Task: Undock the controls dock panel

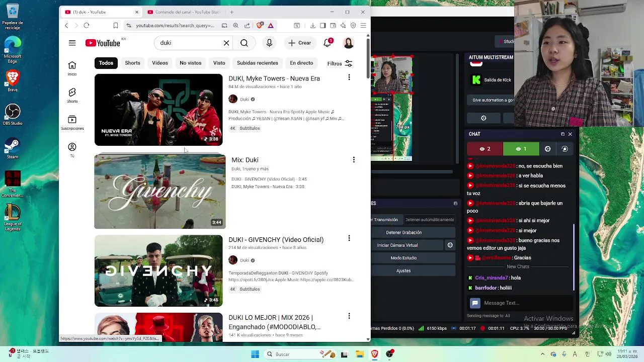Action: (455, 204)
